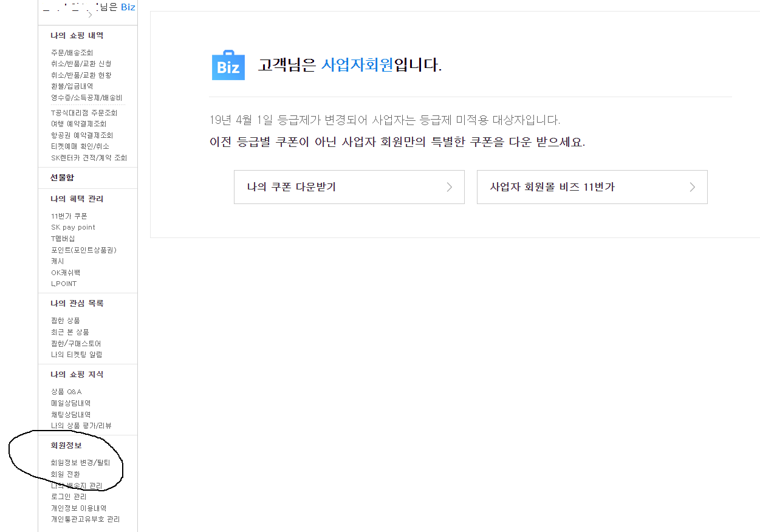Open L.POINT link
Image resolution: width=760 pixels, height=532 pixels.
pyautogui.click(x=64, y=284)
